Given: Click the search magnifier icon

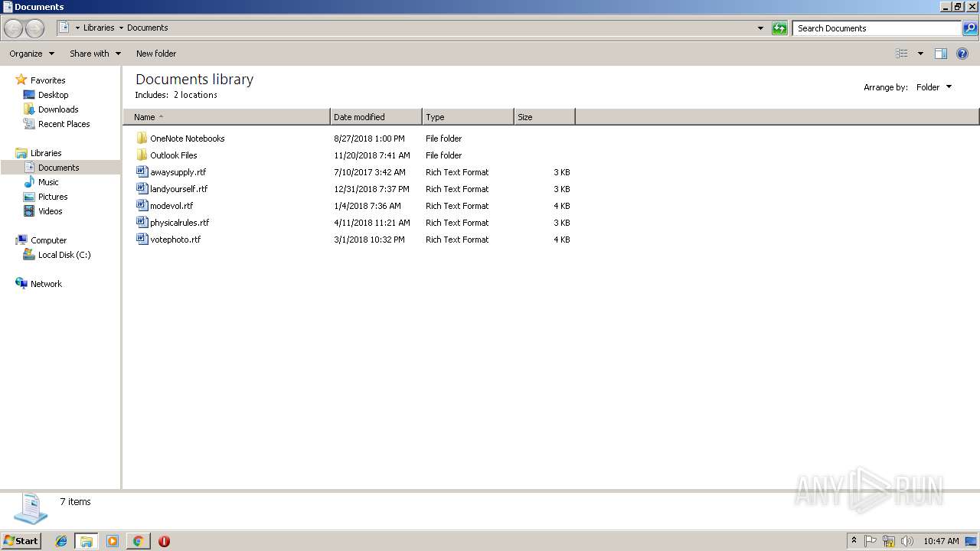Looking at the screenshot, I should [x=969, y=28].
